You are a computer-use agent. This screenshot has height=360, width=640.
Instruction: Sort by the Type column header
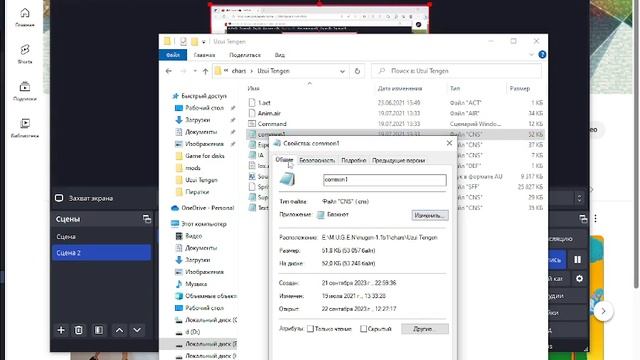click(x=455, y=89)
